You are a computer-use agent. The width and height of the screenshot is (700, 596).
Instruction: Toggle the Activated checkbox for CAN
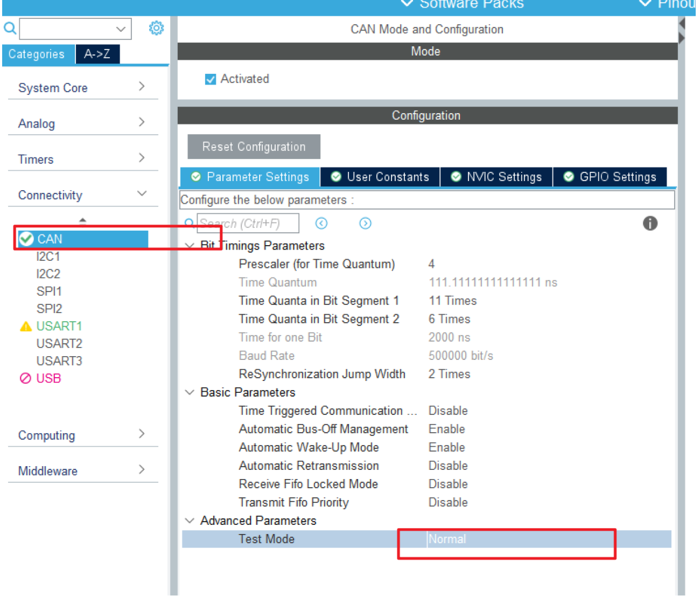211,79
